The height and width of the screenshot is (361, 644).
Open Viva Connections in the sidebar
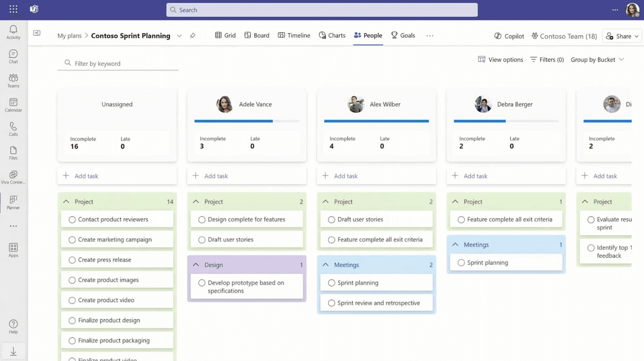(13, 177)
